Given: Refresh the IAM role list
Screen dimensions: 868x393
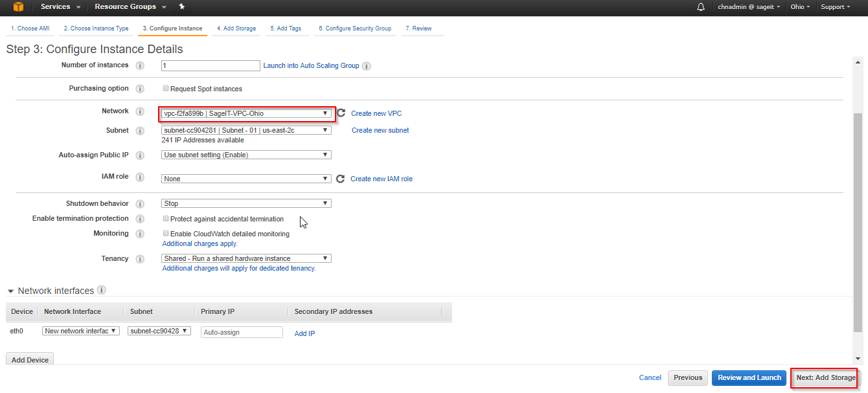Looking at the screenshot, I should click(341, 179).
